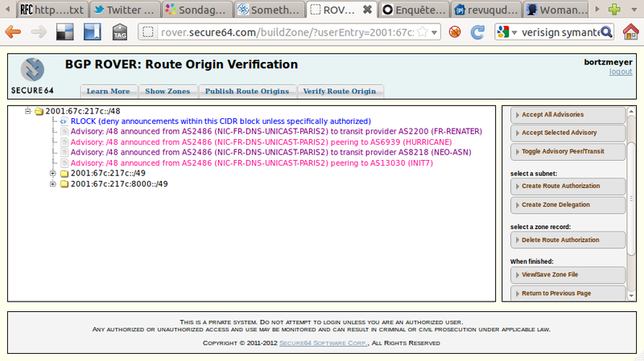Switch to the Twitter tab

pos(124,10)
